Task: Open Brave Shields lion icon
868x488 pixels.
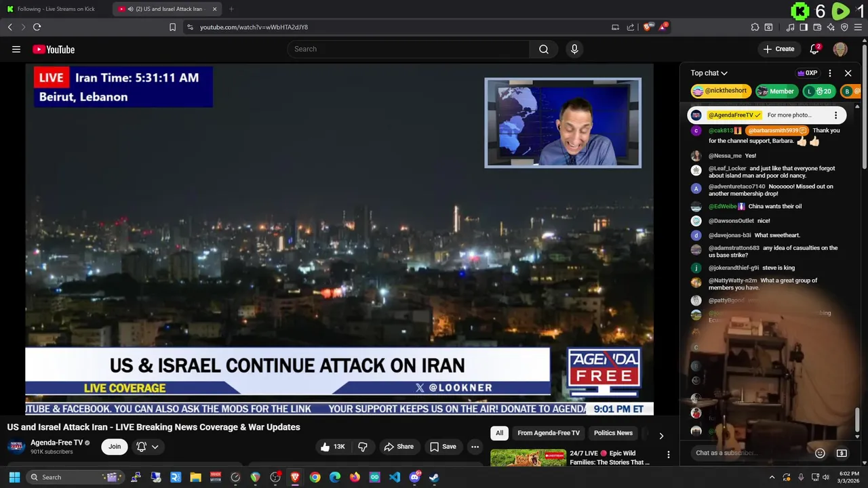Action: coord(648,27)
